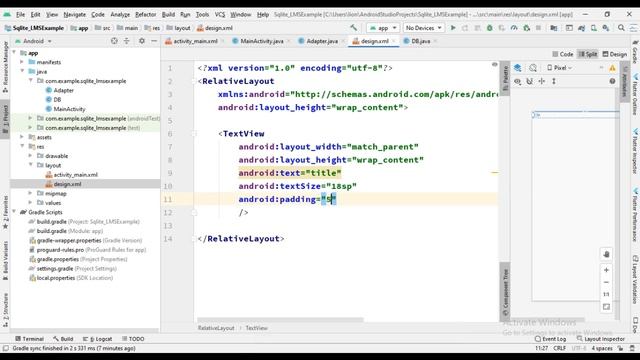Collapse the Gradle Scripts node
This screenshot has width=640, height=360.
click(x=15, y=212)
